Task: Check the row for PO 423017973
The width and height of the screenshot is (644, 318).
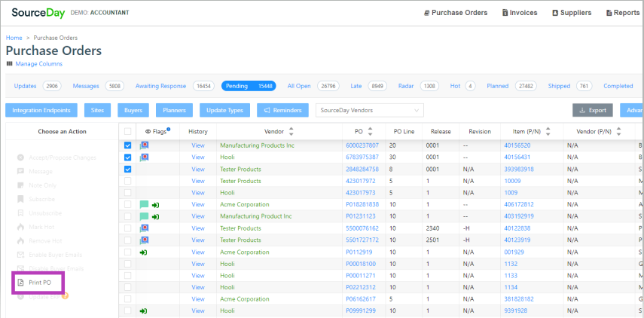Action: (x=128, y=193)
